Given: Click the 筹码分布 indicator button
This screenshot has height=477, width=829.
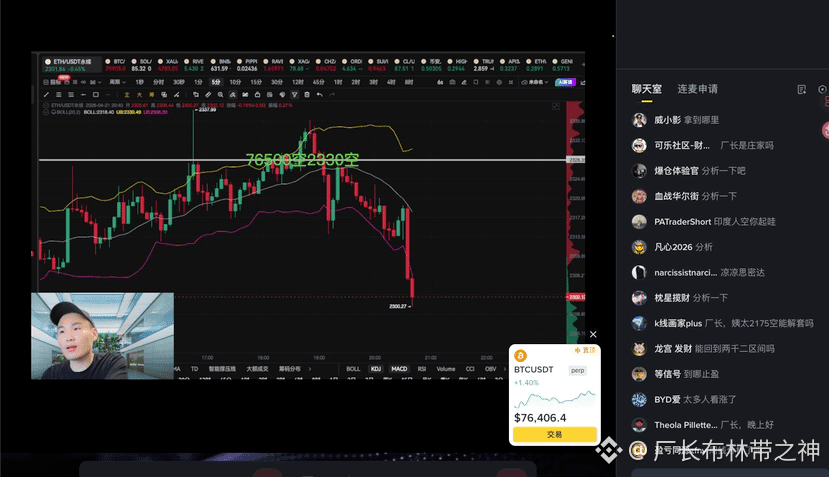Looking at the screenshot, I should [x=290, y=369].
